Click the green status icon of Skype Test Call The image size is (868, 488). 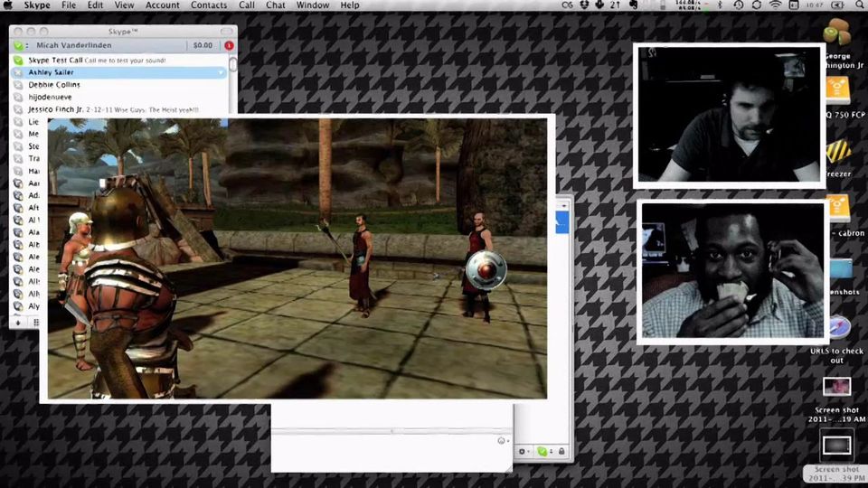tap(18, 60)
